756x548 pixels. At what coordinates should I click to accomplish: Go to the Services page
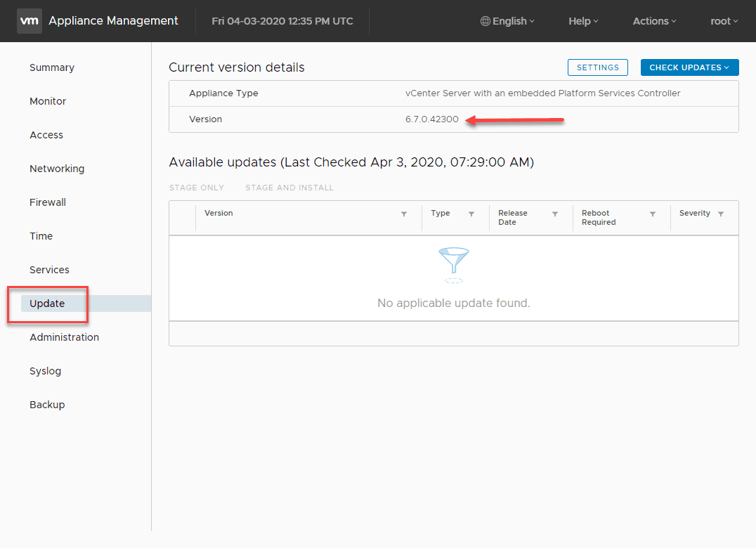pyautogui.click(x=49, y=270)
